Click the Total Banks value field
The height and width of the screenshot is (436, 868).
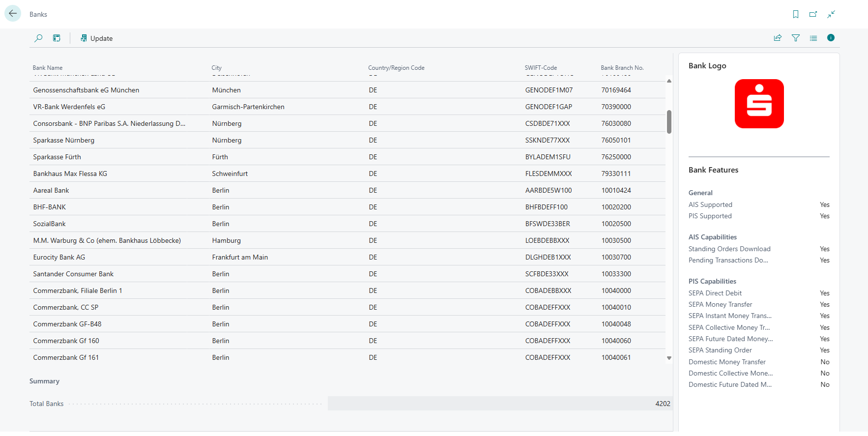499,404
